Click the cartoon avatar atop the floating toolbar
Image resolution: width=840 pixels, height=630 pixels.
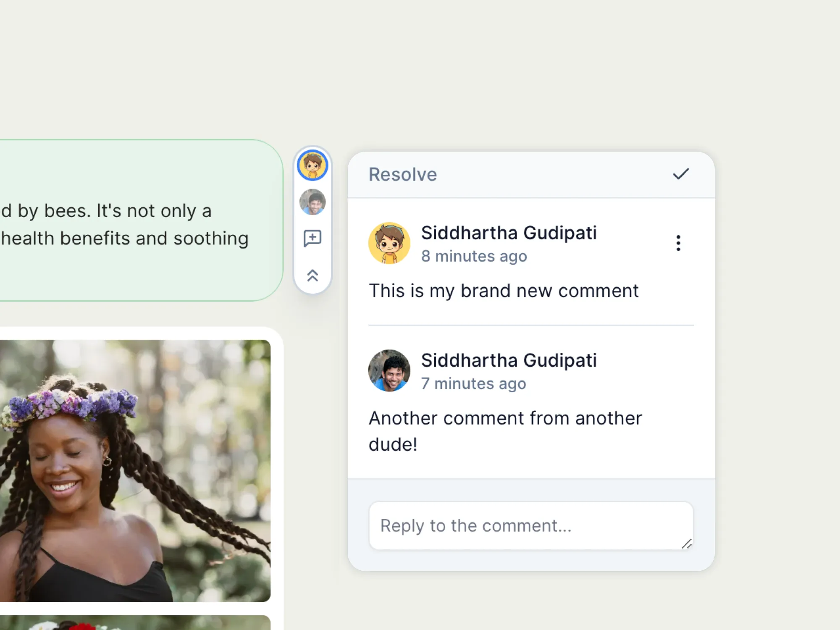coord(313,166)
